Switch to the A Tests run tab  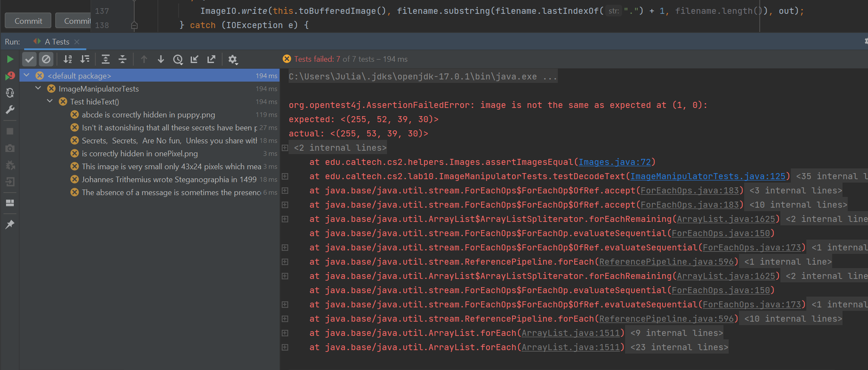tap(57, 42)
